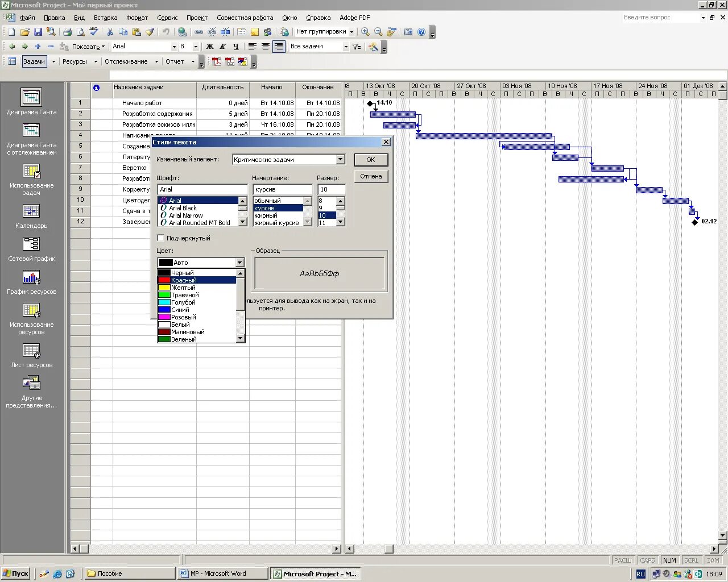Open Assign Resources from the toolbar
The height and width of the screenshot is (582, 728).
tap(268, 32)
